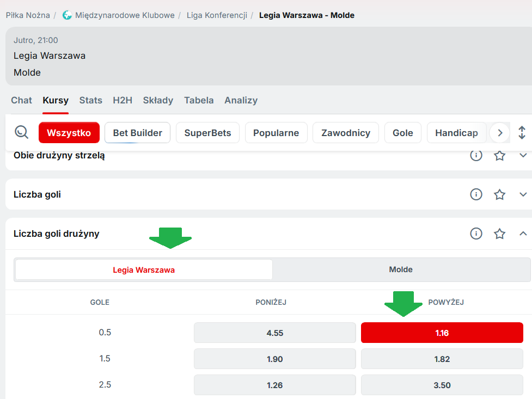Click the search magnifier icon

22,132
